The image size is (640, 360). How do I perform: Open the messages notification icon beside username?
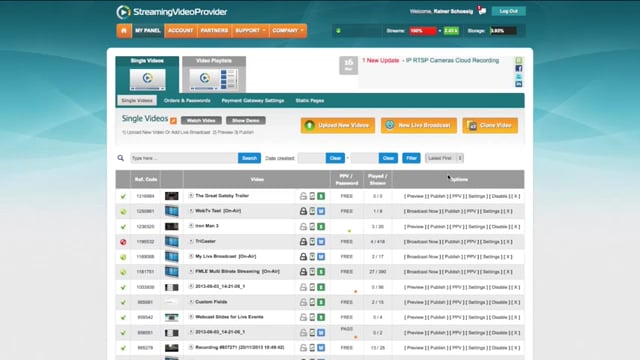(x=482, y=11)
